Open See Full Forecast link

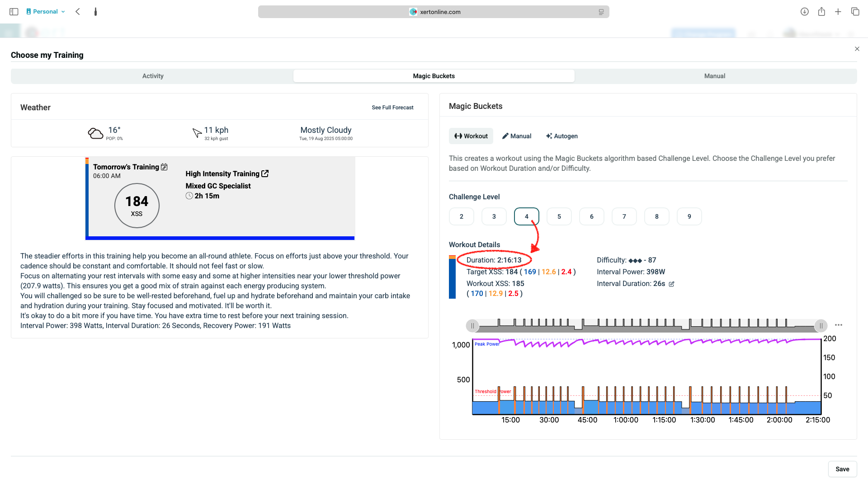[392, 108]
